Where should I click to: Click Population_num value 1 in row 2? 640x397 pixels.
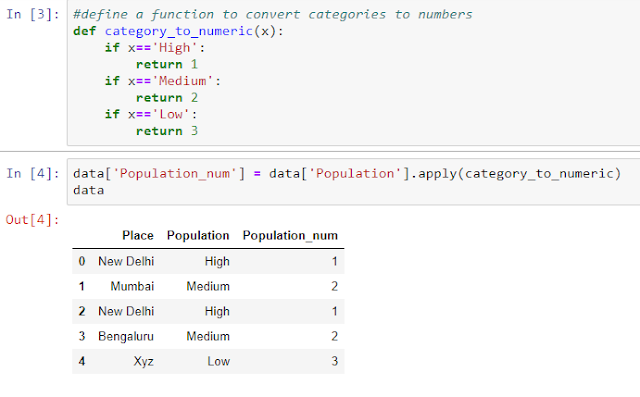pyautogui.click(x=335, y=311)
